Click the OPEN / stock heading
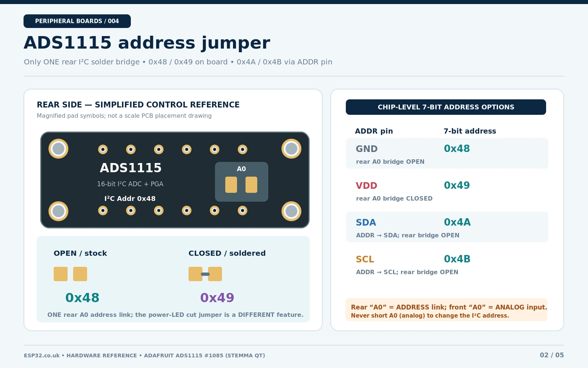This screenshot has width=588, height=368. tap(80, 253)
